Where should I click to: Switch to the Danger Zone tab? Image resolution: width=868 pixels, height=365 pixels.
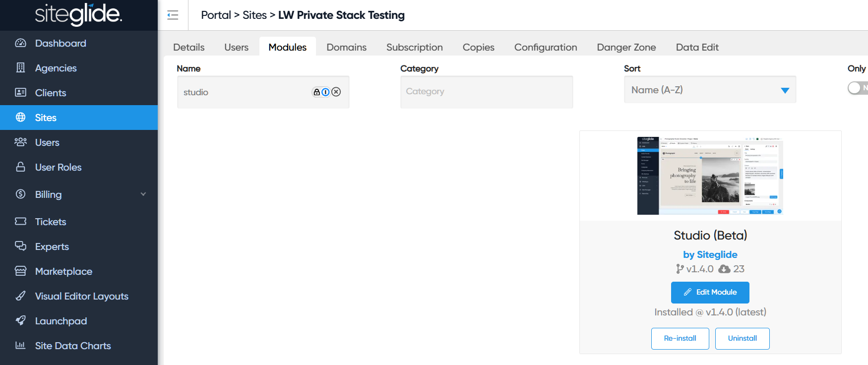click(626, 47)
